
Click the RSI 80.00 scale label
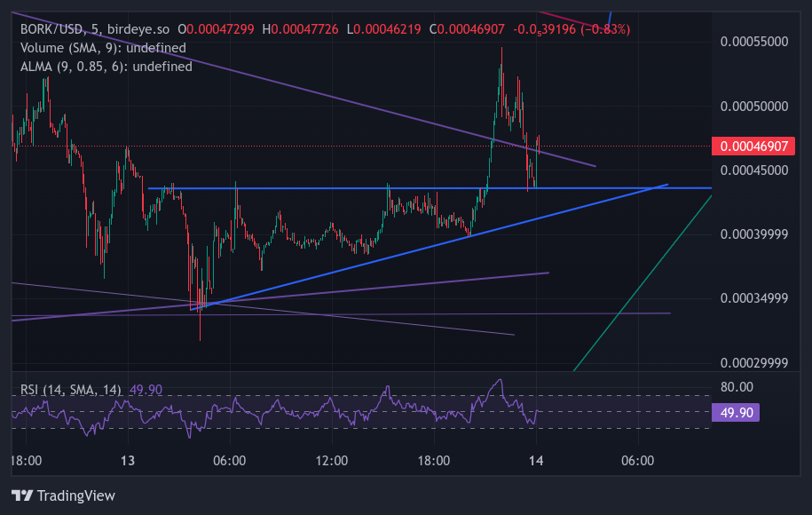737,387
